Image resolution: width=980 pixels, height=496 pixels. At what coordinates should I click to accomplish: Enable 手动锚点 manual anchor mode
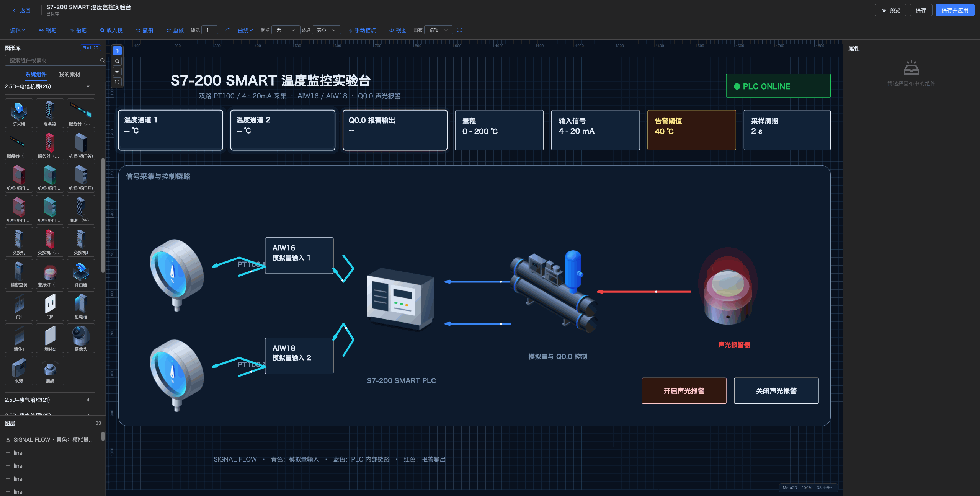click(362, 30)
